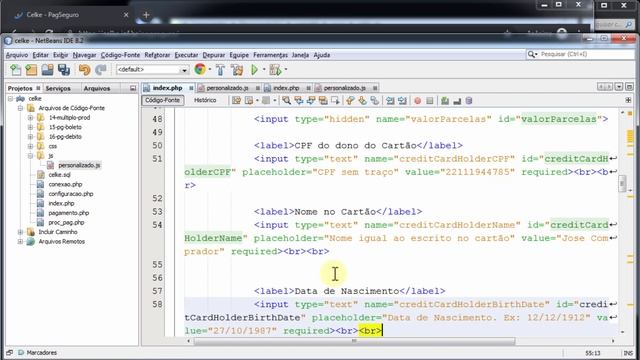Viewport: 640px width, 360px height.
Task: Click the maximize editor window icon
Action: pyautogui.click(x=629, y=87)
